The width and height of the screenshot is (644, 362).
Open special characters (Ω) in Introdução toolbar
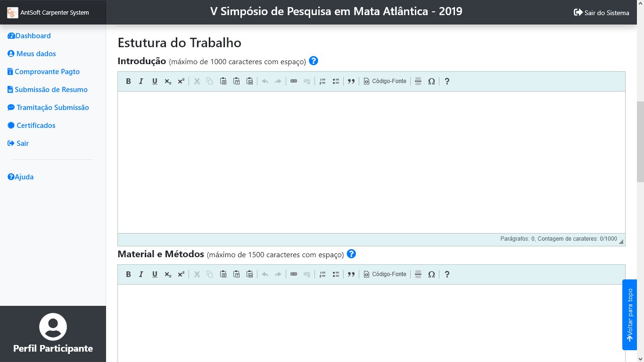click(x=431, y=81)
